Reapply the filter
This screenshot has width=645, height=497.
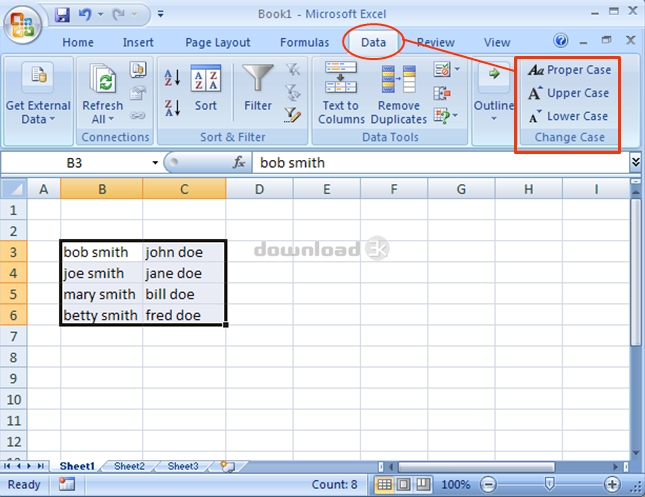(x=292, y=93)
